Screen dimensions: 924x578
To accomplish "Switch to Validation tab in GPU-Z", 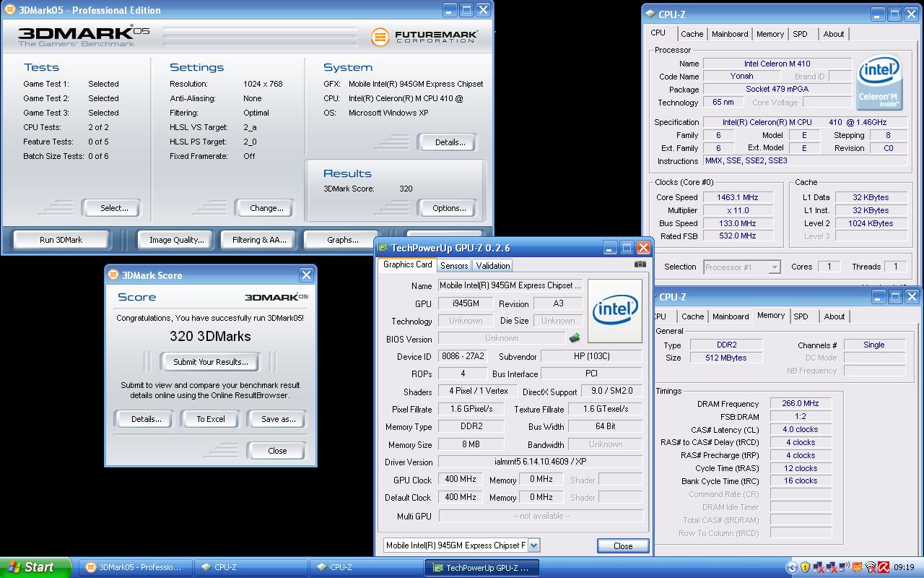I will (x=493, y=265).
